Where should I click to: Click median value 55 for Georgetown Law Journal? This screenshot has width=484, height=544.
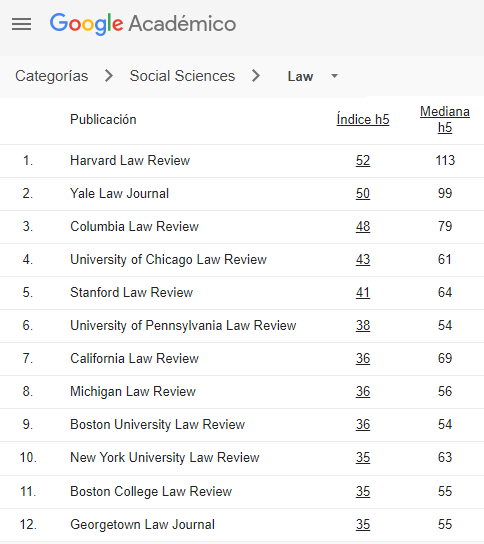click(445, 524)
